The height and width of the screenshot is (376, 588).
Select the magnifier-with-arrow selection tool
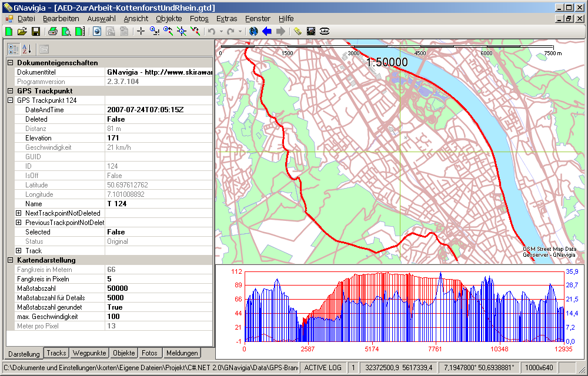click(154, 32)
